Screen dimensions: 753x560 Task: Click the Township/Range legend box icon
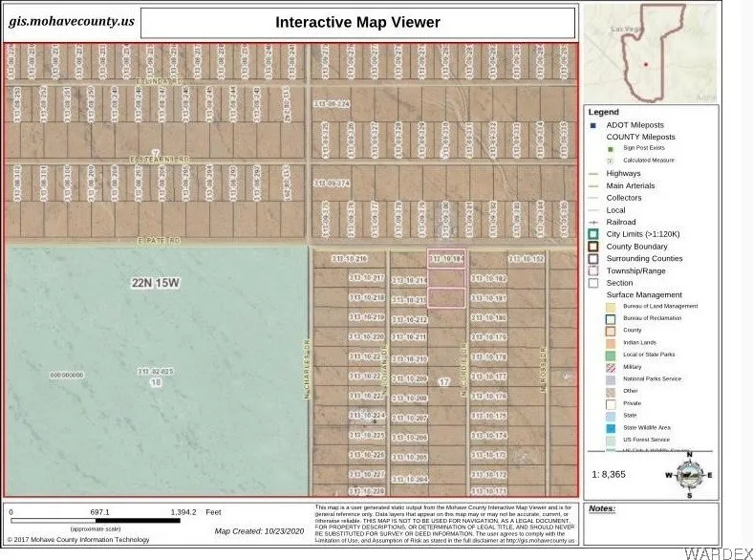click(593, 270)
